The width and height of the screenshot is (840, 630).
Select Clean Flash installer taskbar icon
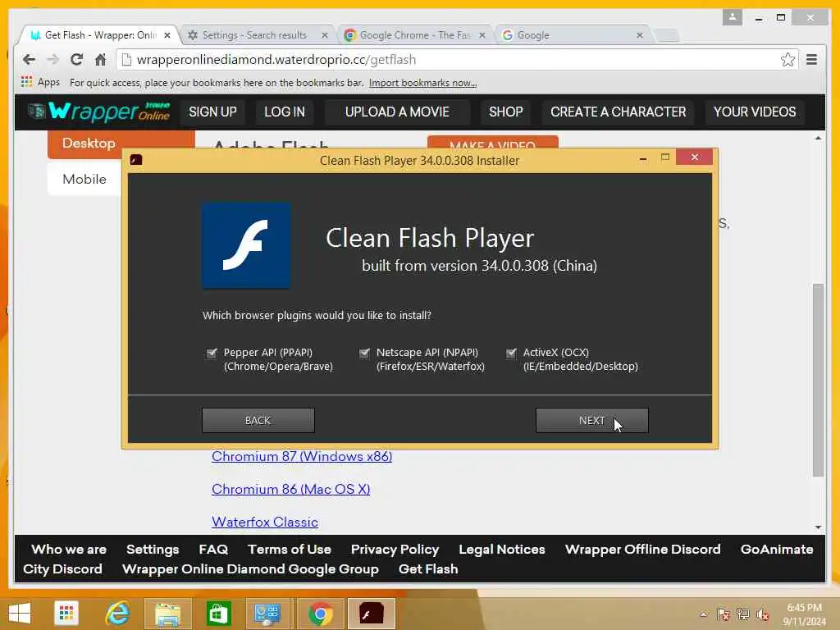pos(372,614)
